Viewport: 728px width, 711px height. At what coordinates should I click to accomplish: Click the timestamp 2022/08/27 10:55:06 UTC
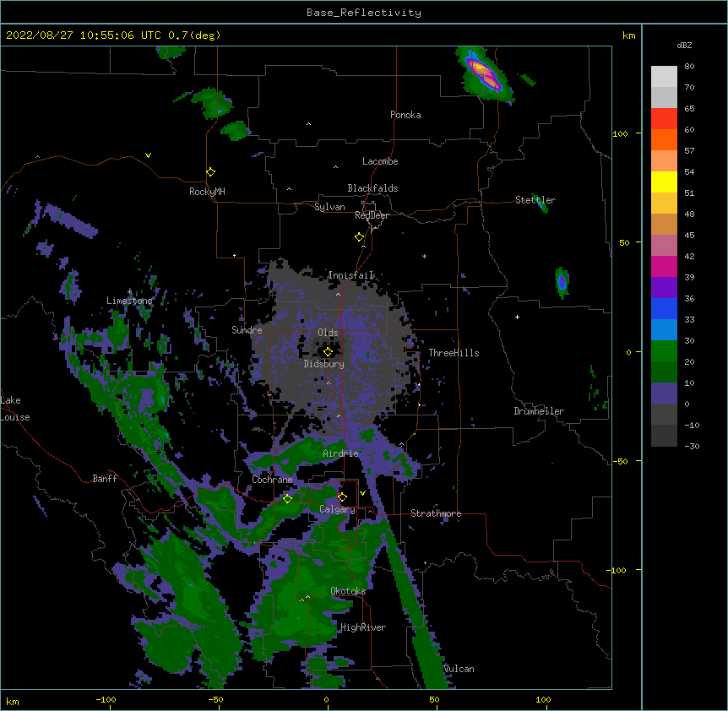83,35
